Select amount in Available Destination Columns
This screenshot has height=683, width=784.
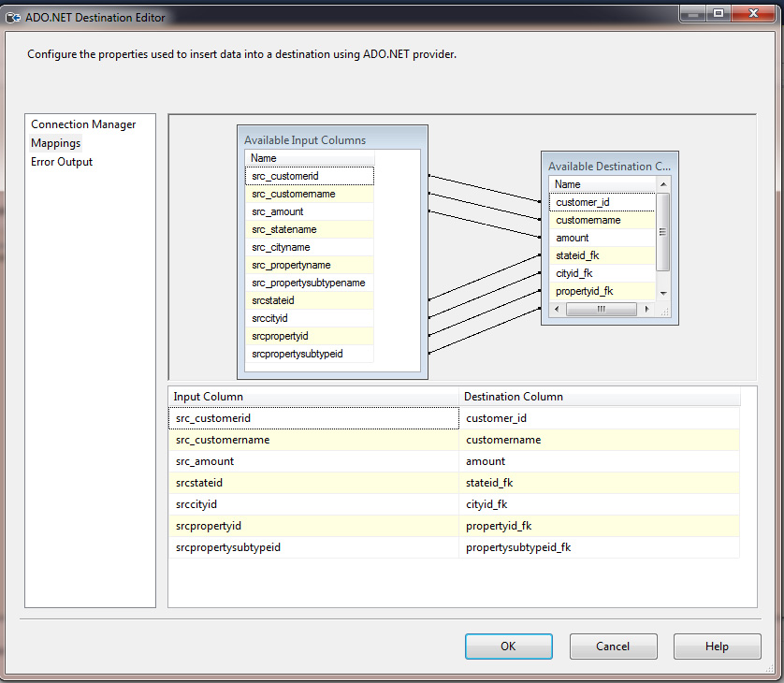click(x=602, y=238)
